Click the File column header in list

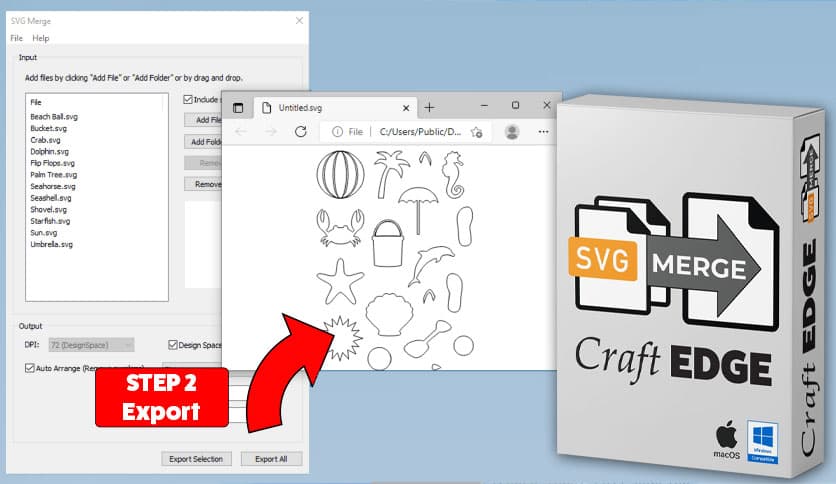click(x=36, y=102)
